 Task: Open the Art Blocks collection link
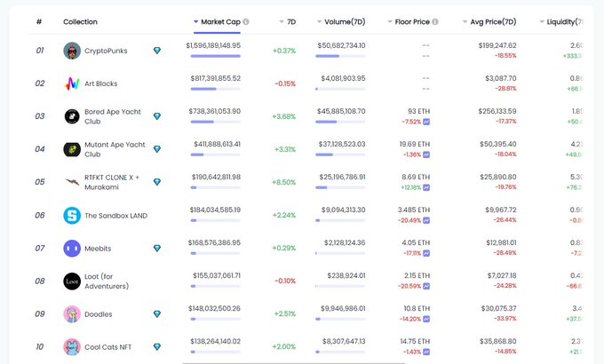[101, 83]
